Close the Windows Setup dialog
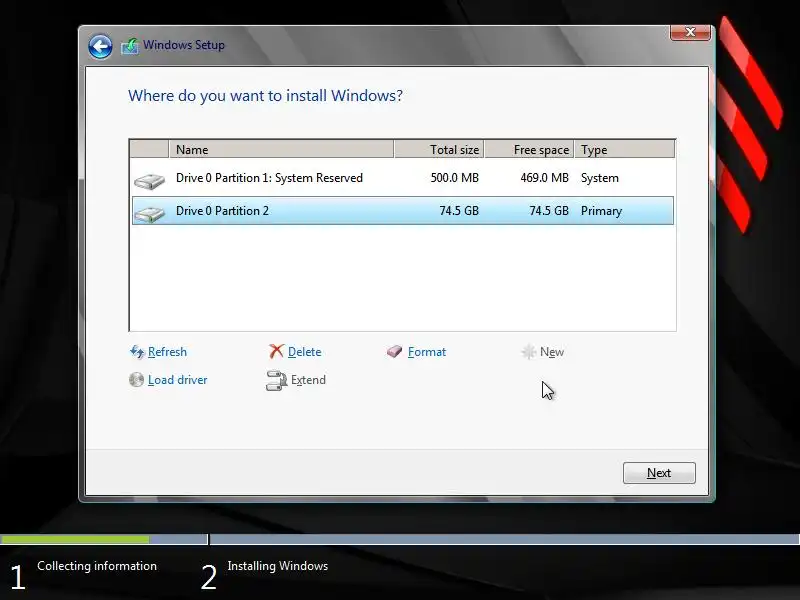This screenshot has height=600, width=800. point(690,32)
